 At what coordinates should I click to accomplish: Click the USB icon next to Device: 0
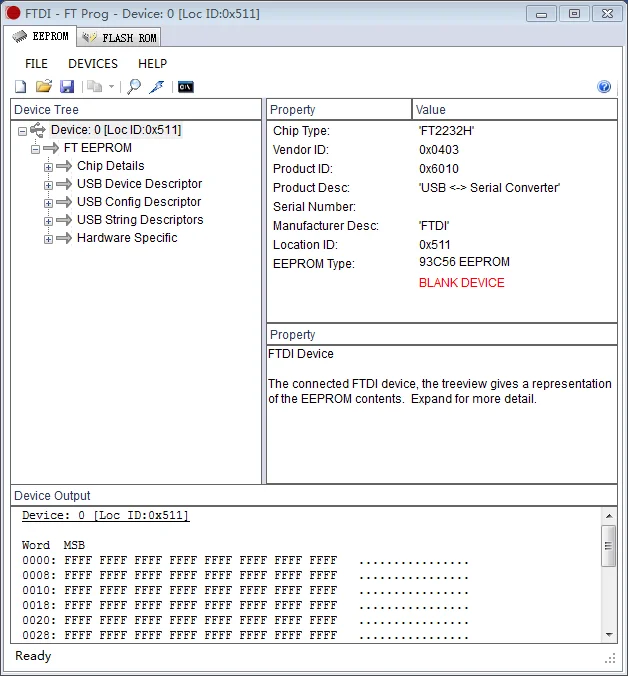point(38,130)
